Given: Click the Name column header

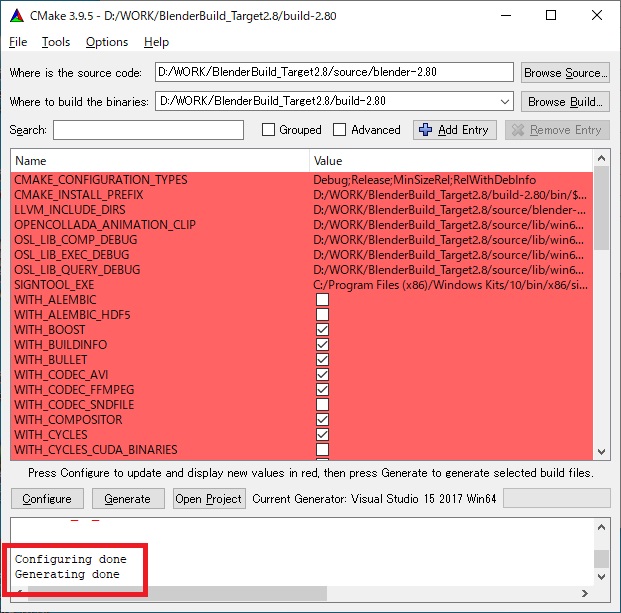Looking at the screenshot, I should click(160, 161).
